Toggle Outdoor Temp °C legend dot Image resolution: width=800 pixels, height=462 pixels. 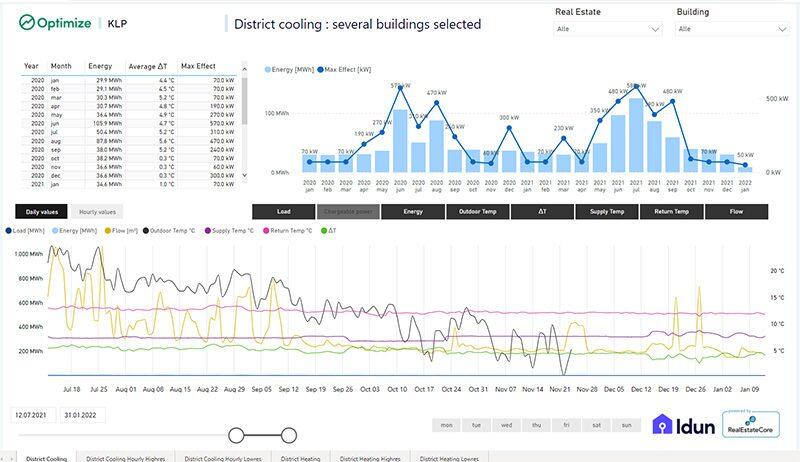click(145, 231)
